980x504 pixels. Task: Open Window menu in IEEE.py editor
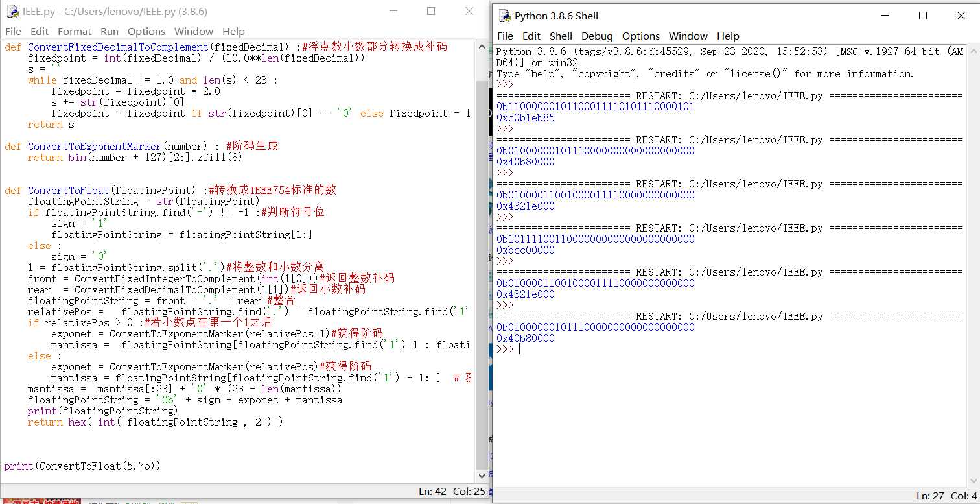(194, 31)
